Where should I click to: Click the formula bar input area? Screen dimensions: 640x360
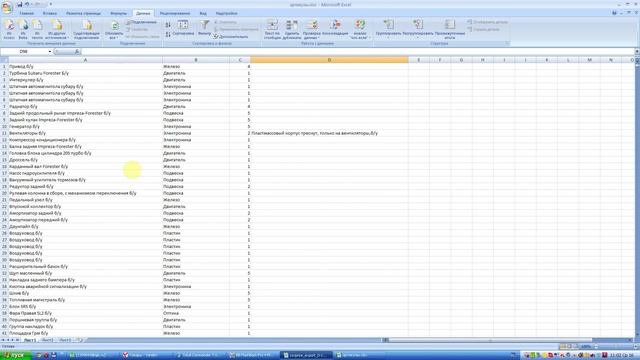[357, 52]
